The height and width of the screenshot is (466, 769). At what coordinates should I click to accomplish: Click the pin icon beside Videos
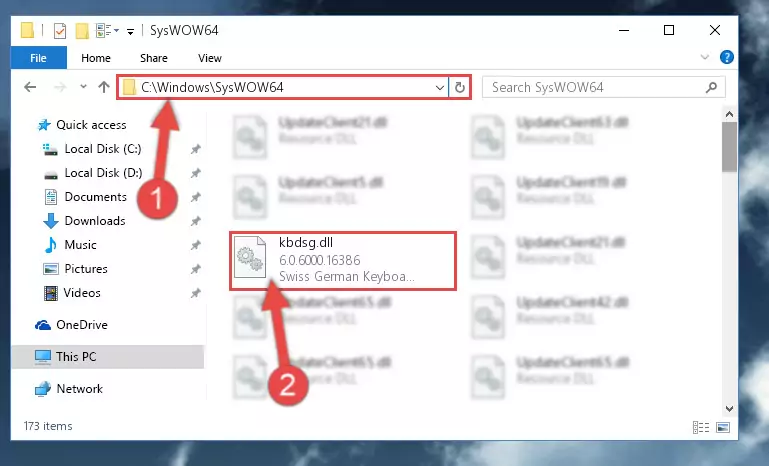pyautogui.click(x=195, y=293)
